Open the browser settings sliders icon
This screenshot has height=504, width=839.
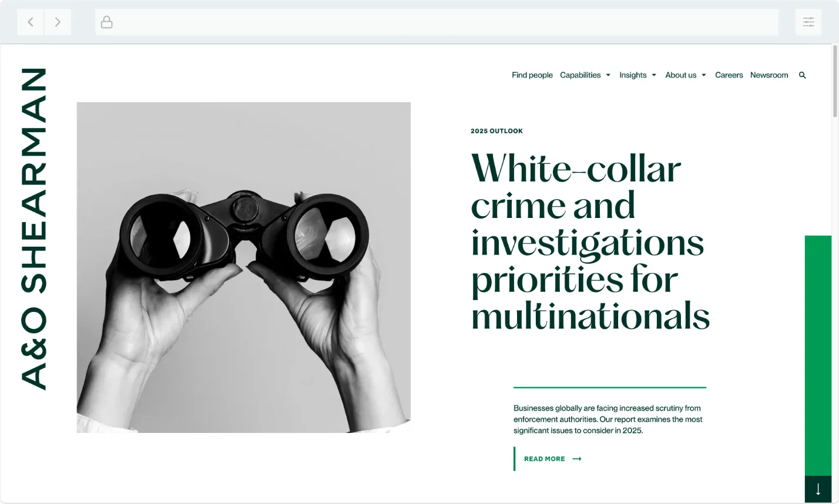(x=808, y=22)
